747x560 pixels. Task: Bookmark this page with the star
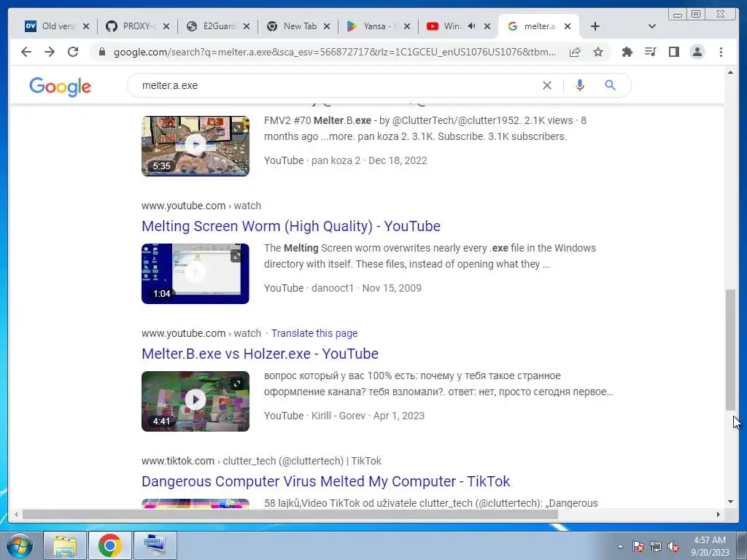(x=598, y=52)
